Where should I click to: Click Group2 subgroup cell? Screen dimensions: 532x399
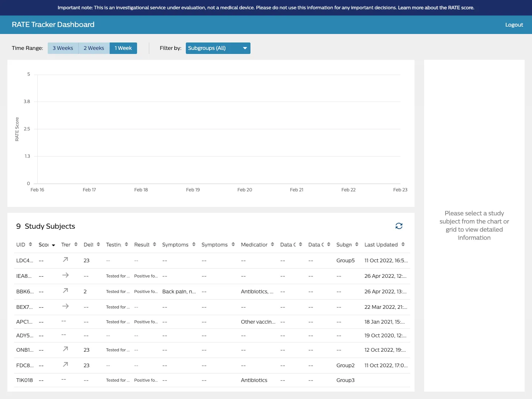coord(345,365)
